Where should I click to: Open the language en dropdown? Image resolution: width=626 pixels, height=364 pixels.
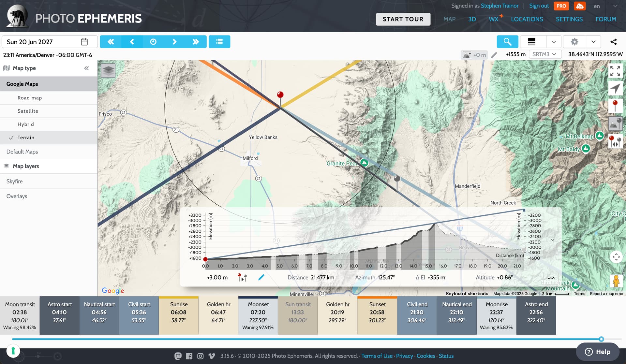pyautogui.click(x=605, y=6)
